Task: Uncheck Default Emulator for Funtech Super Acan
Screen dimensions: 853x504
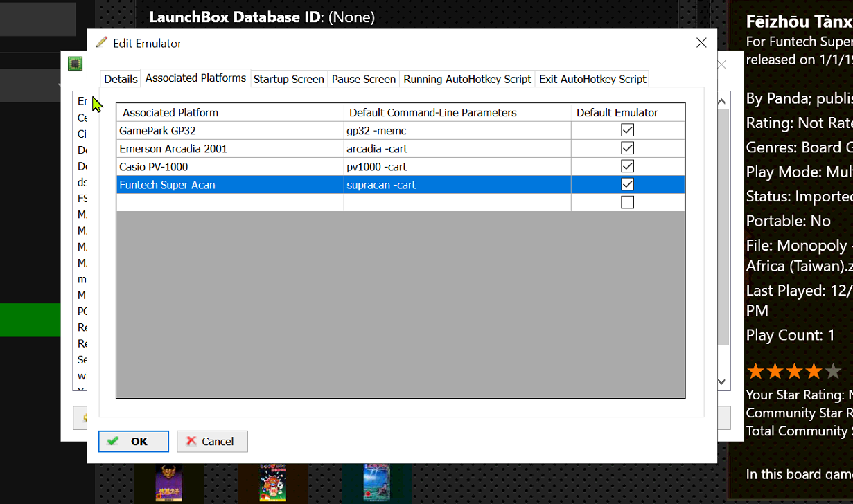Action: 628,184
